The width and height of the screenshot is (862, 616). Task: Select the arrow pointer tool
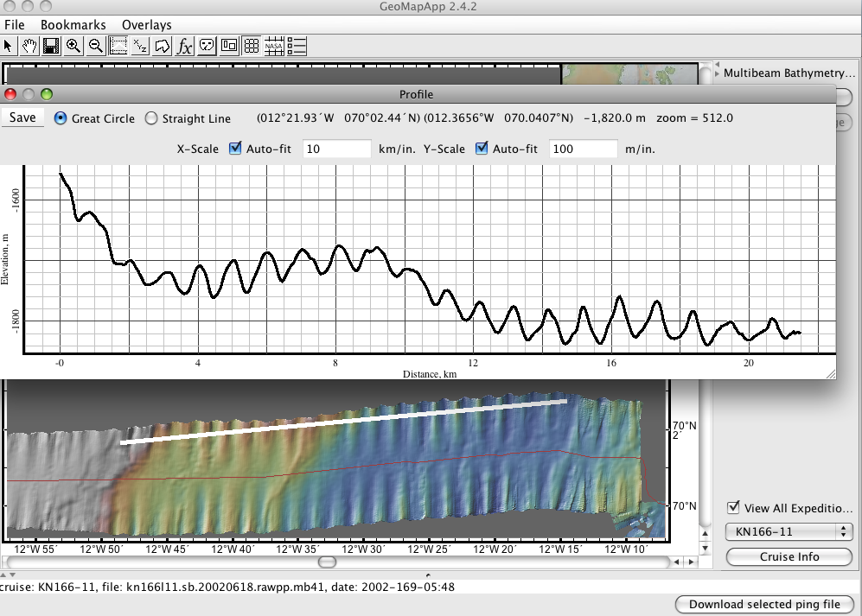pyautogui.click(x=9, y=46)
